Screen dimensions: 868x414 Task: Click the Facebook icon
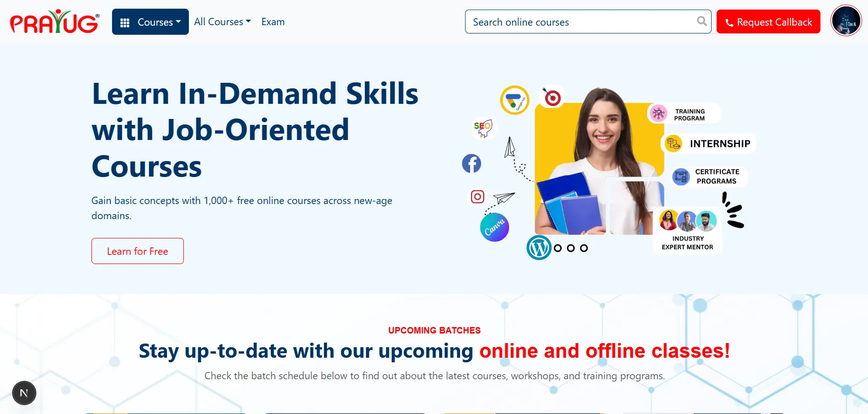point(472,163)
